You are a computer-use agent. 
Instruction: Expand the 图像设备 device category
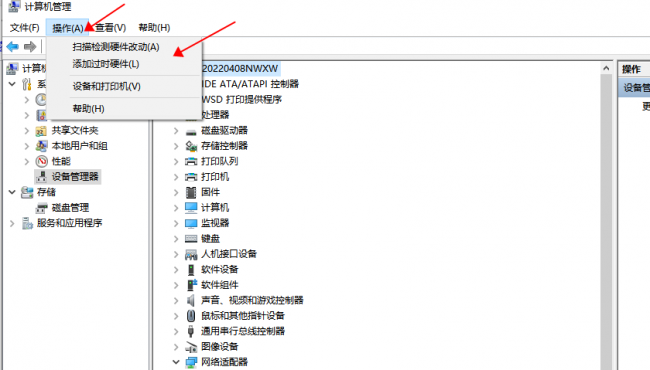click(x=176, y=347)
